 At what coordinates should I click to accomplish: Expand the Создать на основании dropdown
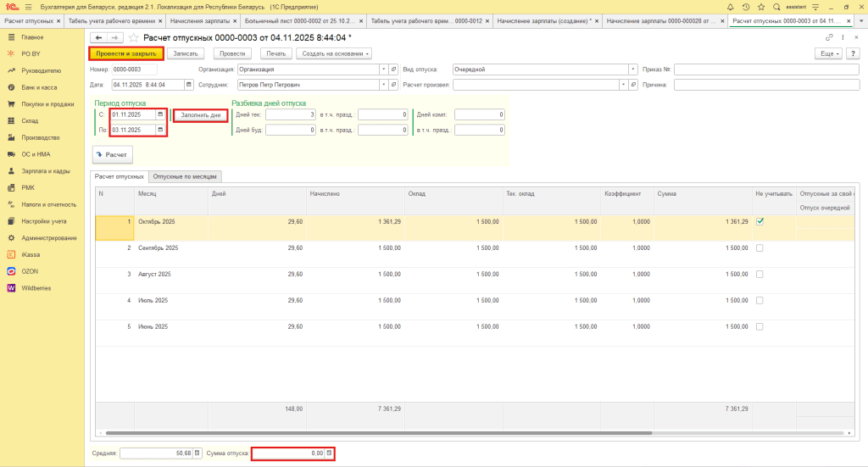tap(333, 53)
